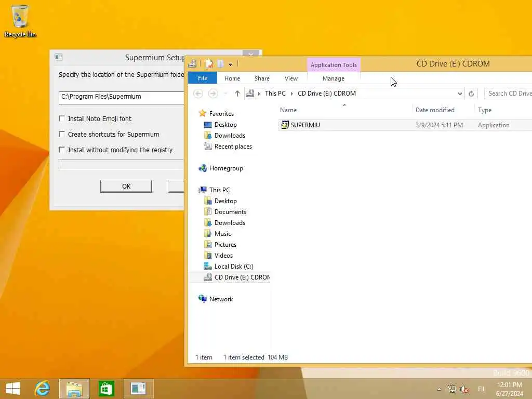This screenshot has height=399, width=532.
Task: Select Favorites in navigation pane
Action: [221, 114]
